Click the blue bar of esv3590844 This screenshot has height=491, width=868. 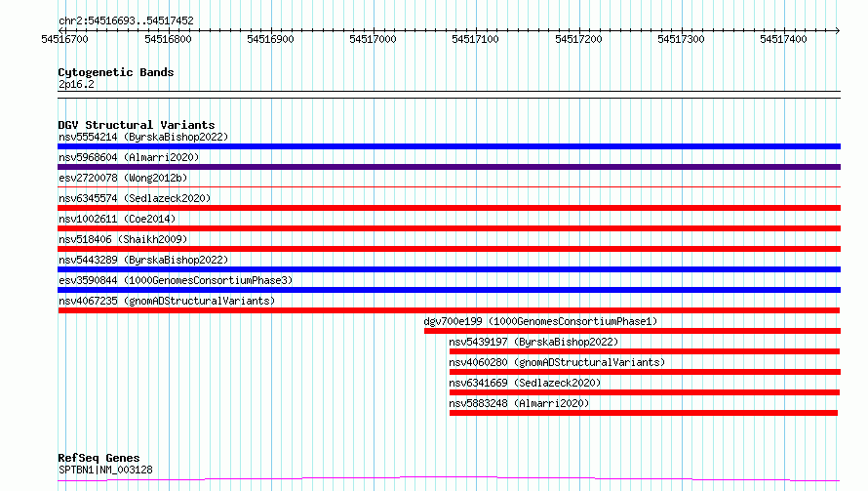pos(449,290)
